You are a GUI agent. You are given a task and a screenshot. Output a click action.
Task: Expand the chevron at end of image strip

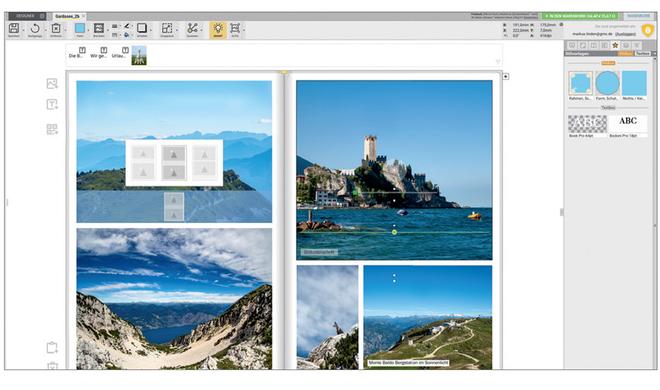click(498, 62)
